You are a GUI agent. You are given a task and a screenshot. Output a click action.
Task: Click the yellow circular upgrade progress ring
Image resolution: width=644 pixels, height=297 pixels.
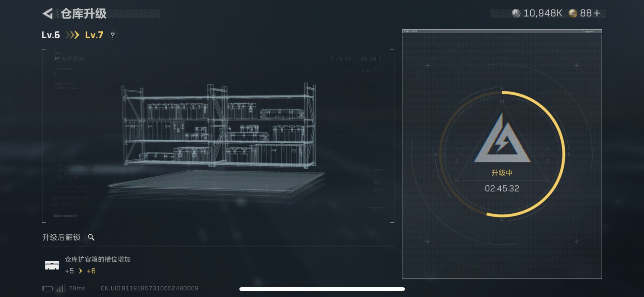click(x=502, y=154)
